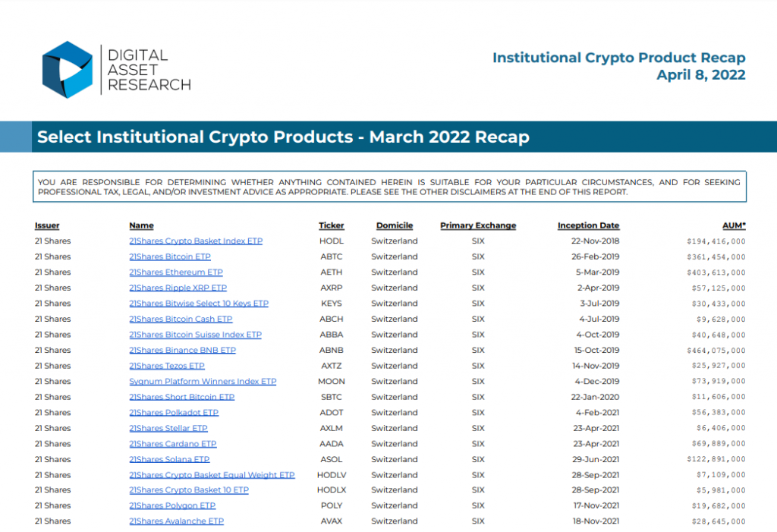This screenshot has width=777, height=532.
Task: Click the disclaimer notice box text
Action: 389,187
